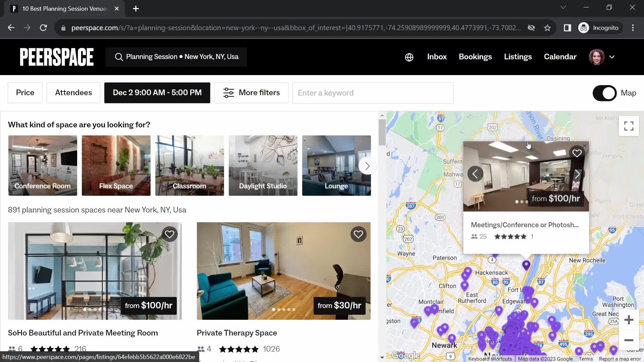Viewport: 644px width, 362px height.
Task: Select the Calendar tab in navigation
Action: [x=560, y=57]
